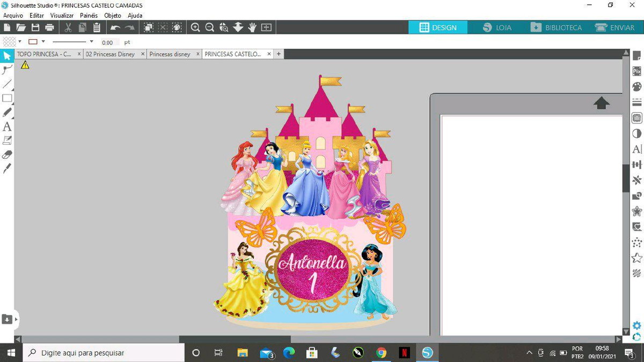Expand the line style dropdown
This screenshot has width=644, height=362.
(91, 42)
